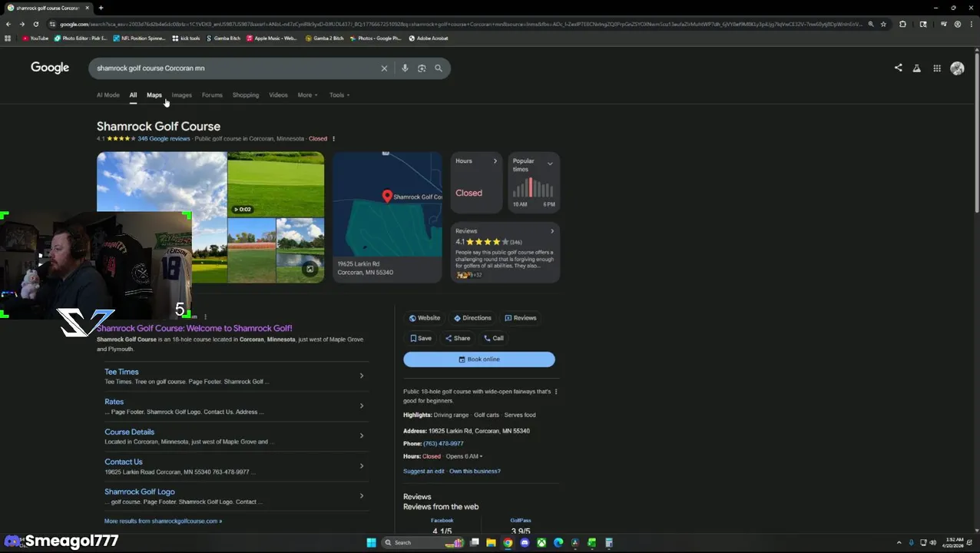Open the Popular times dropdown
Viewport: 980px width, 553px height.
pyautogui.click(x=550, y=164)
